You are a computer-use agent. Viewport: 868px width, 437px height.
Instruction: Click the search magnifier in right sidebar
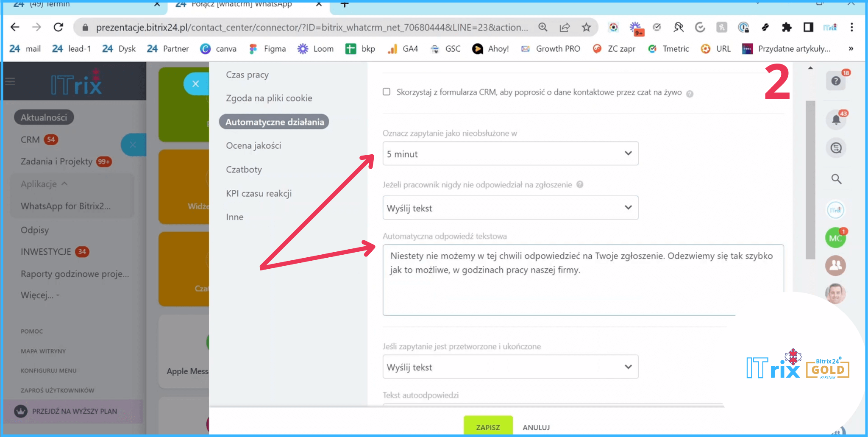pos(836,179)
